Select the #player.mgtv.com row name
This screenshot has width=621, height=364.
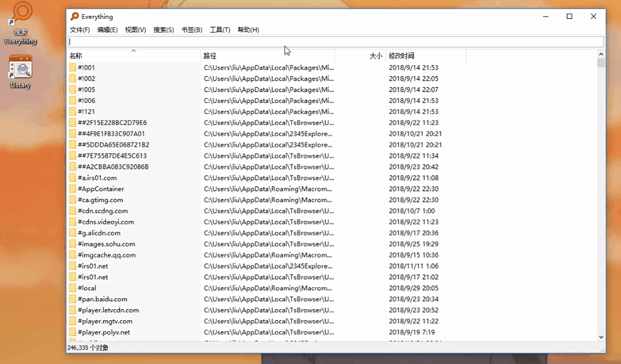105,321
